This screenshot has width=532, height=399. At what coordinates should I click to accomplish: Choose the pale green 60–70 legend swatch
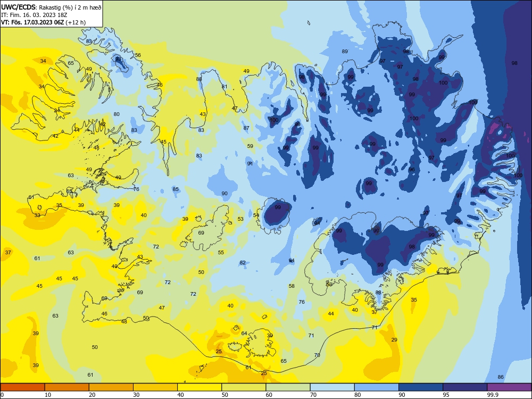(288, 387)
